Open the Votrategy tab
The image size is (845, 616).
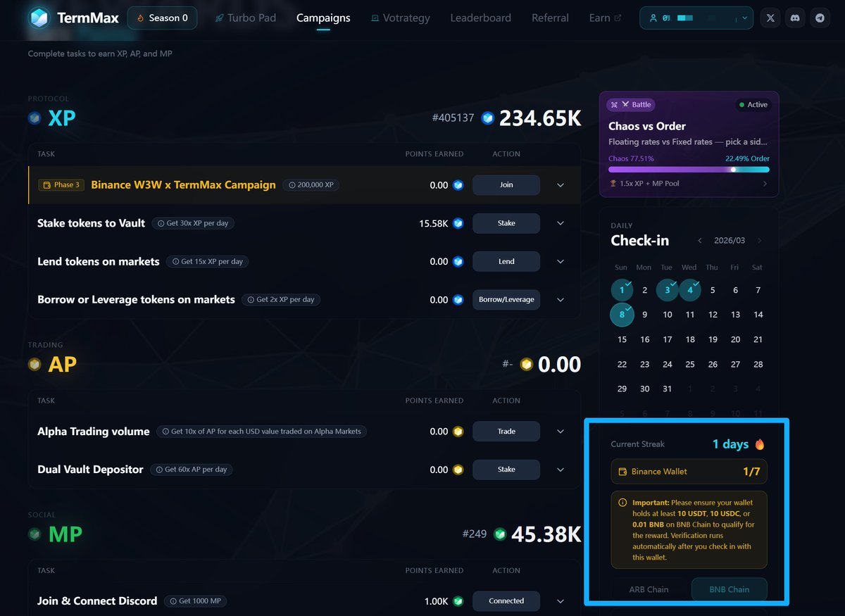(x=400, y=18)
